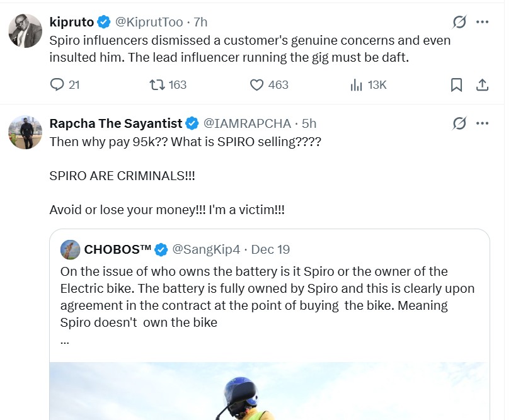View analytics showing 13K views

tap(357, 85)
